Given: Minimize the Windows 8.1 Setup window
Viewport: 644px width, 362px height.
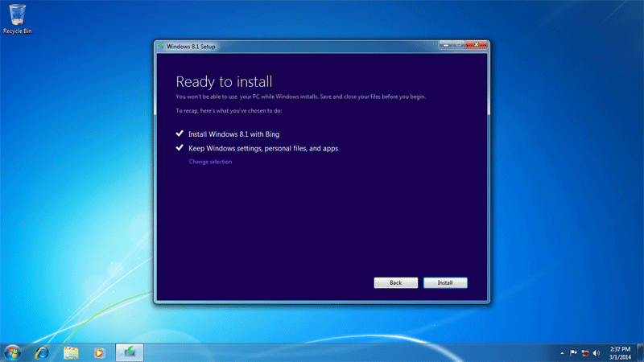Looking at the screenshot, I should (446, 45).
